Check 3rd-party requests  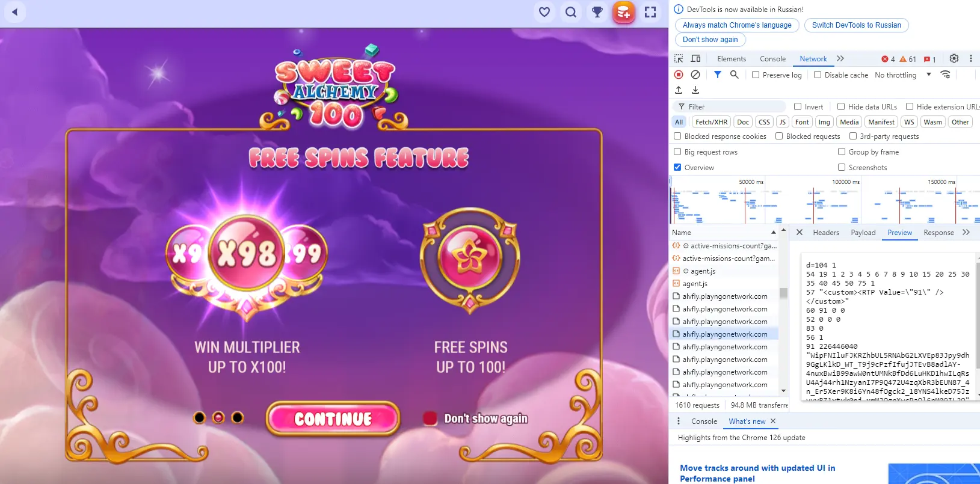853,136
